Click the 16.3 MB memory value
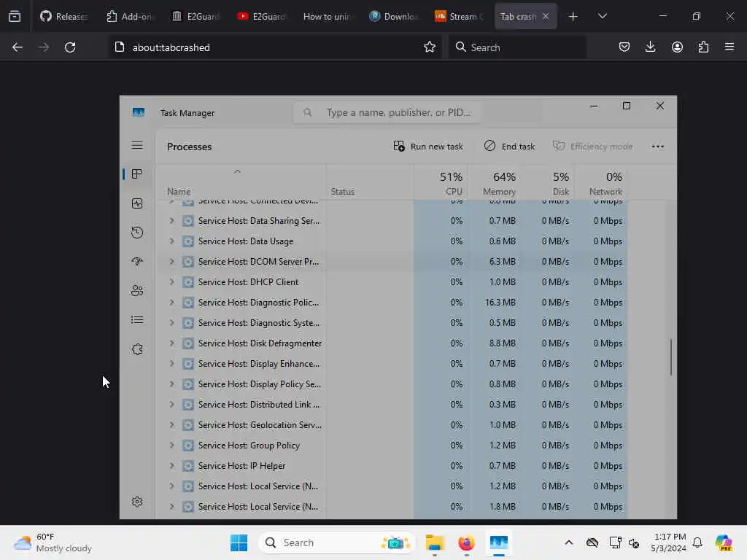The height and width of the screenshot is (560, 747). click(500, 303)
